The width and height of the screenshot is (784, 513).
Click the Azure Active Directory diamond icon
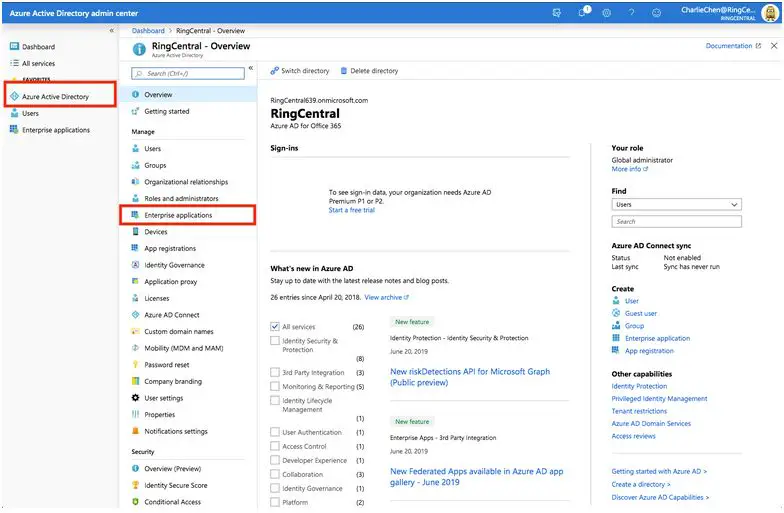pos(14,96)
